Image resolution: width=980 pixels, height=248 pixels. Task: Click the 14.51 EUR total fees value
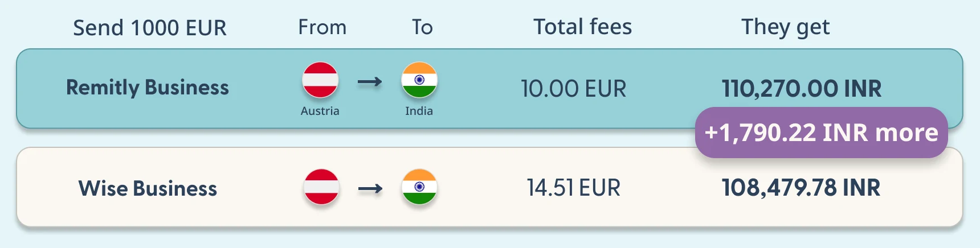click(573, 188)
